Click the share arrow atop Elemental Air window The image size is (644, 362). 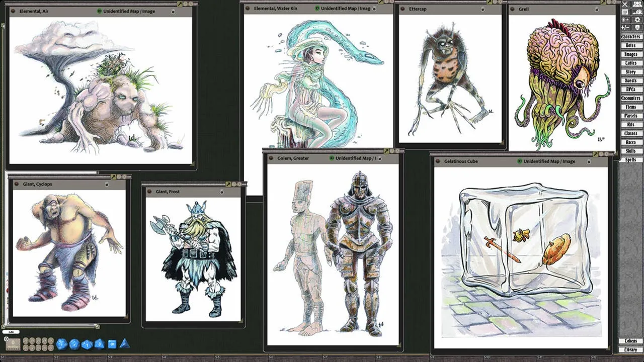[180, 4]
